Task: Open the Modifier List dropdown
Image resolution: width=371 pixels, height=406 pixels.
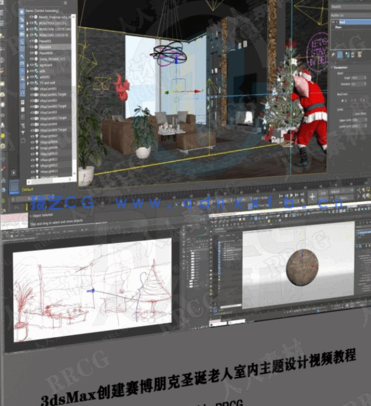Action: pos(350,15)
